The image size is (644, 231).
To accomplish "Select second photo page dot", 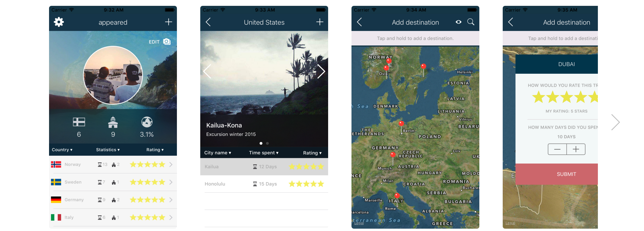I will pyautogui.click(x=267, y=143).
